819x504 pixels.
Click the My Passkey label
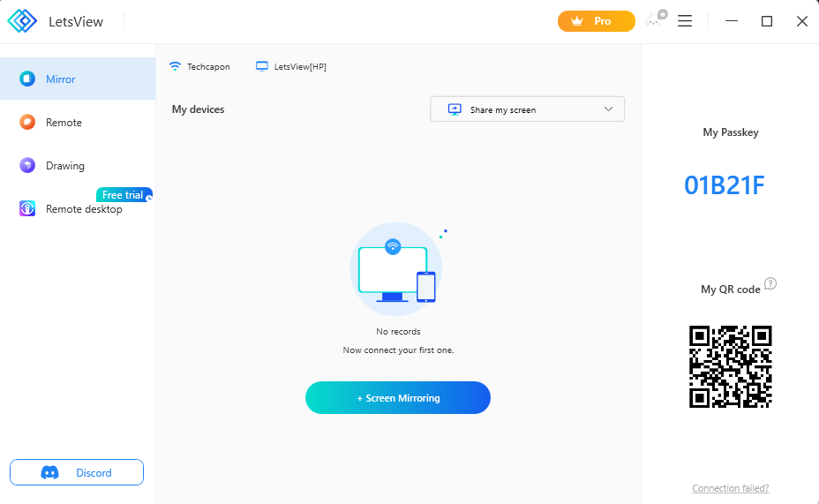731,132
